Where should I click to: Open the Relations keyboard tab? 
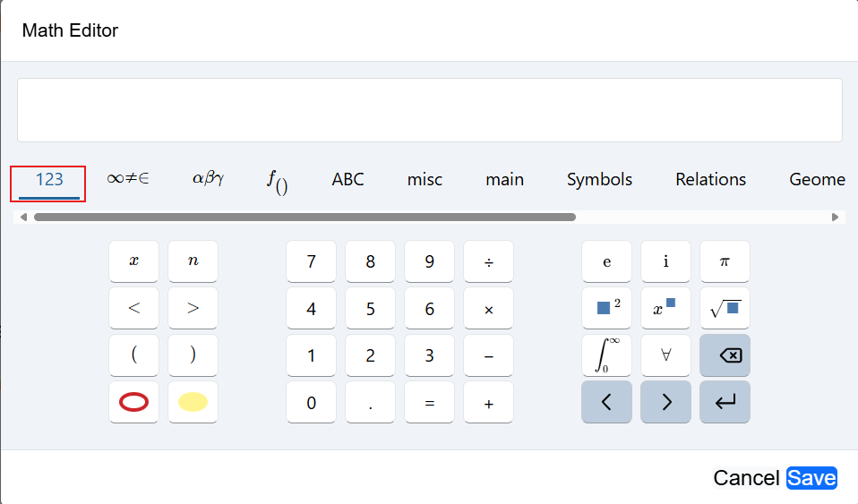[710, 180]
